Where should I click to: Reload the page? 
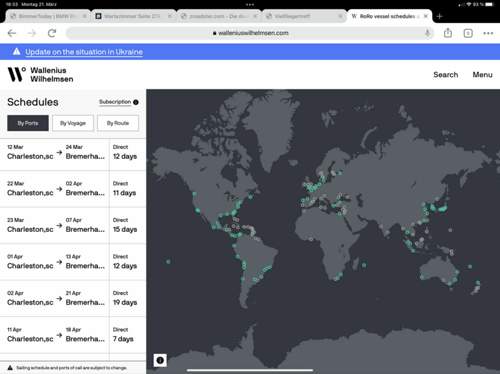pos(52,33)
